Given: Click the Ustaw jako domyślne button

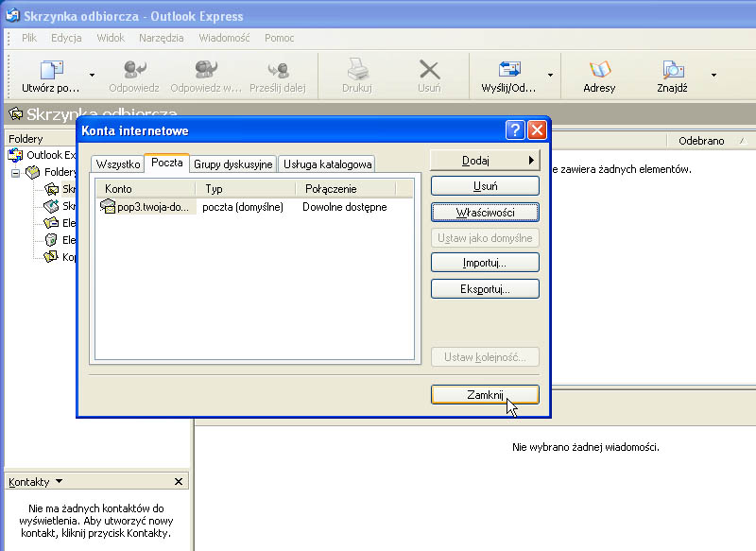Looking at the screenshot, I should [x=485, y=238].
